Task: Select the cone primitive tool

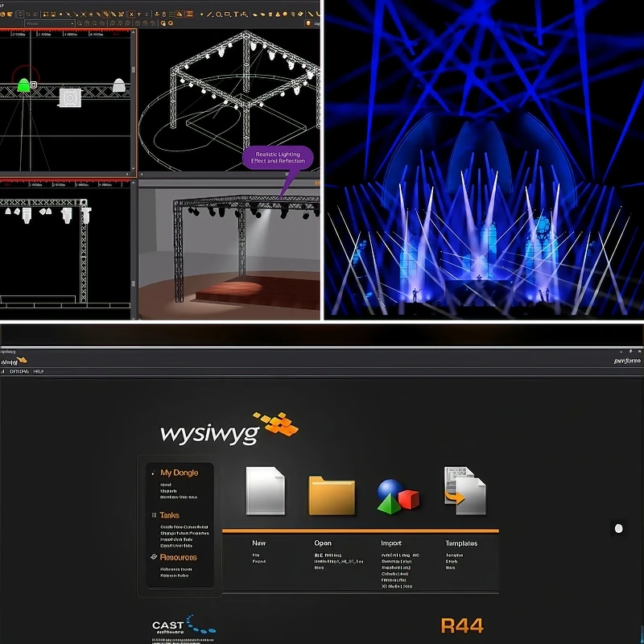Action: click(278, 14)
